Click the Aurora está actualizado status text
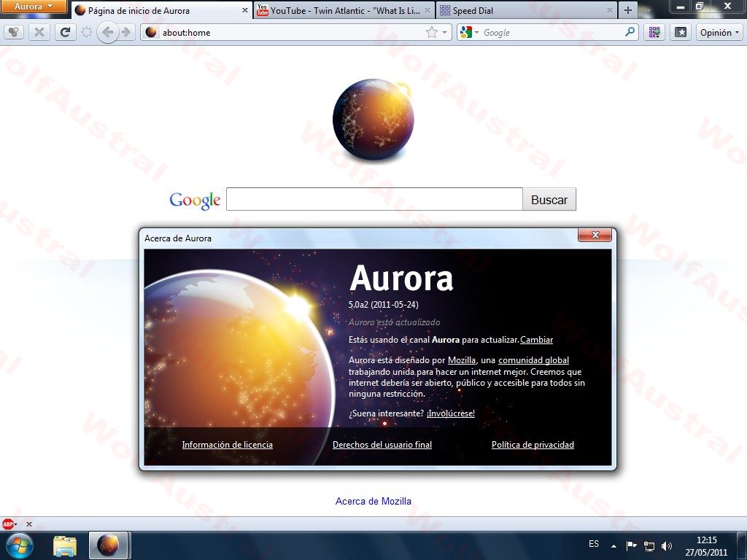This screenshot has width=747, height=560. [x=395, y=322]
